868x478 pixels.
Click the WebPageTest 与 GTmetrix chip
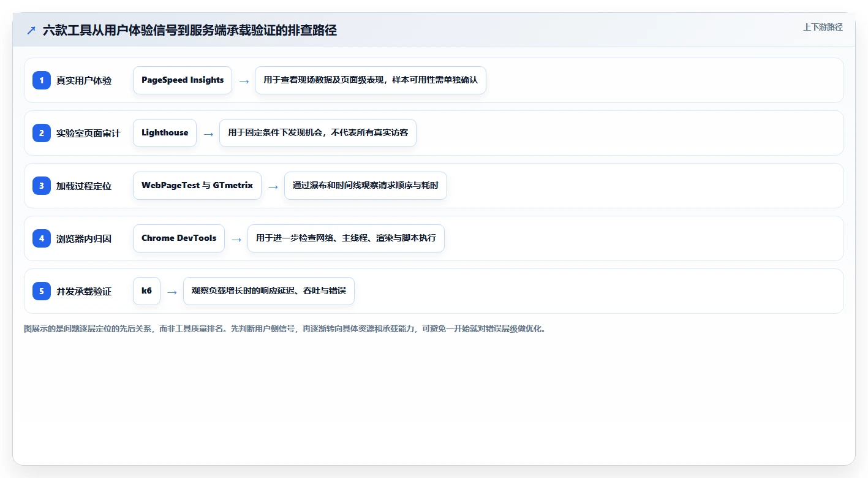point(197,186)
